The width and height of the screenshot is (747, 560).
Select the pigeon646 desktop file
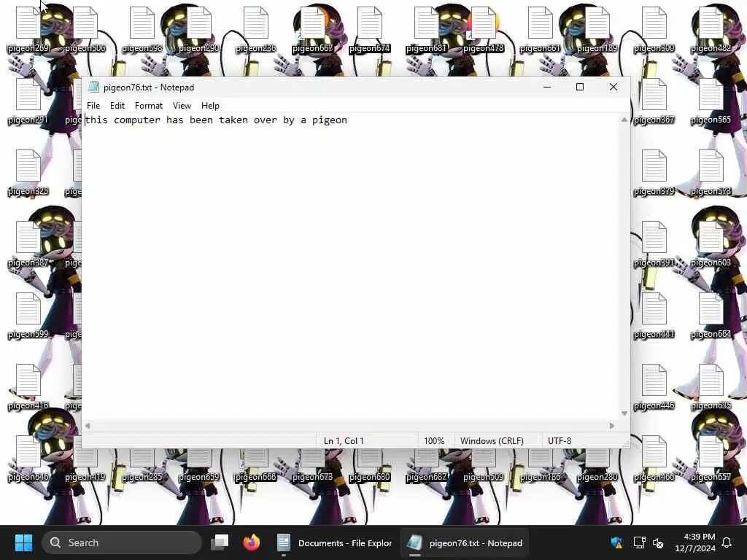(x=28, y=458)
